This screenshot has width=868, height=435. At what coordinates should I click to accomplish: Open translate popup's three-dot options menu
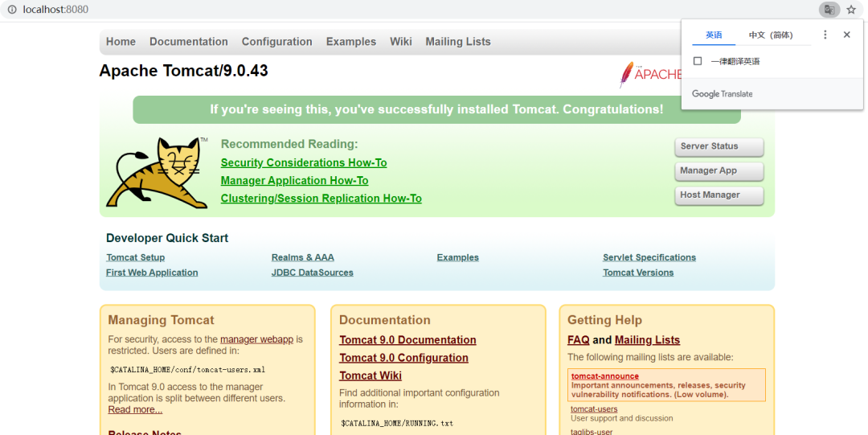pos(825,35)
